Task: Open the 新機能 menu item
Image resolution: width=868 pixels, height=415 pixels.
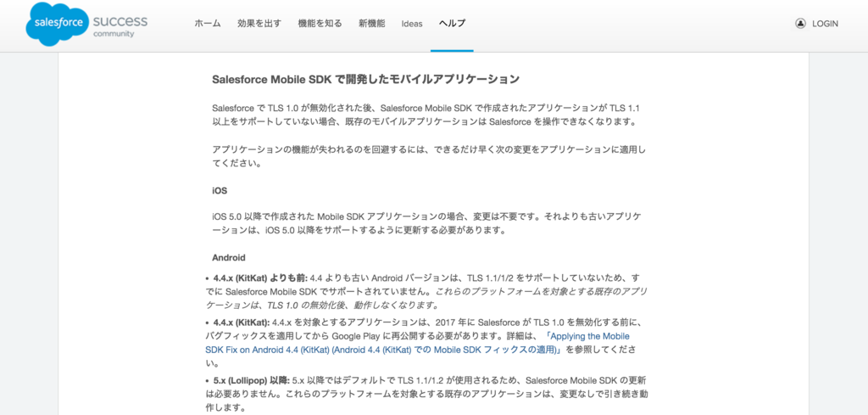Action: tap(371, 24)
